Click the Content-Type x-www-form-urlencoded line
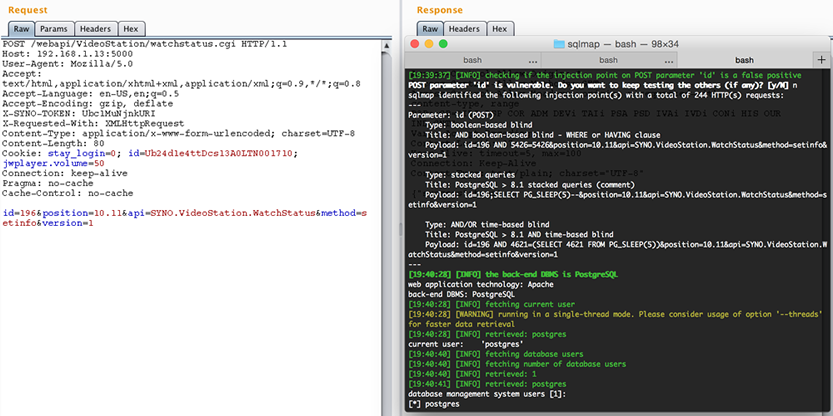 click(178, 133)
